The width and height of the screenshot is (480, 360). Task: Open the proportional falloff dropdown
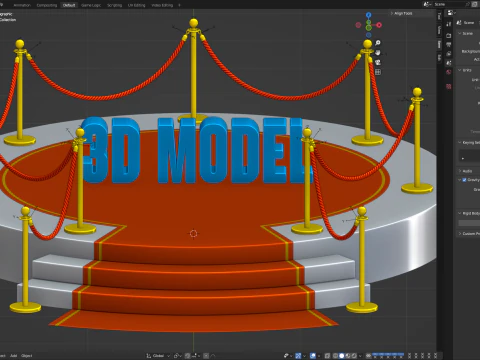[x=213, y=356]
